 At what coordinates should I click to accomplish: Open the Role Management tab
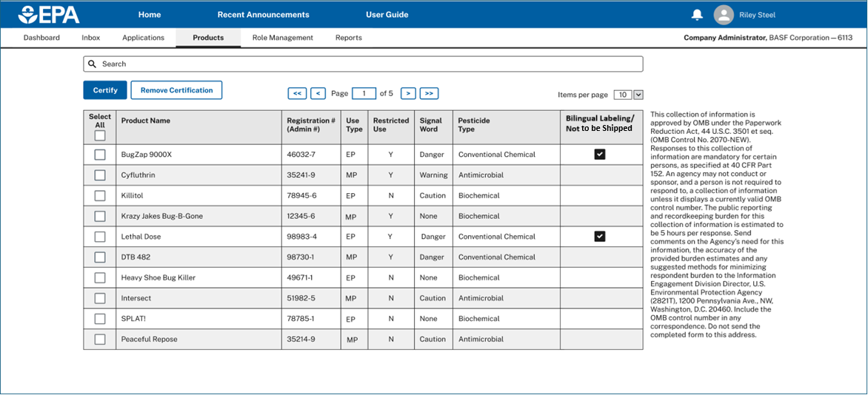[282, 38]
